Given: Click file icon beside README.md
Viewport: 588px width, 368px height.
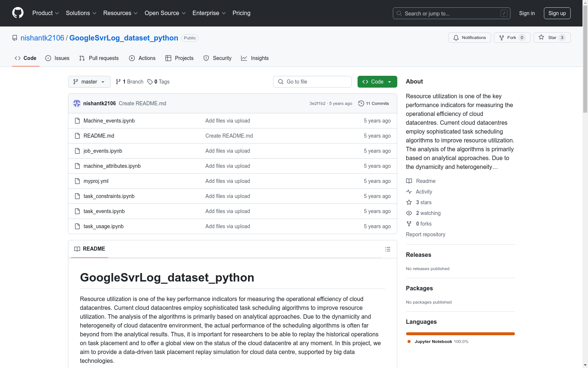Looking at the screenshot, I should pos(77,136).
